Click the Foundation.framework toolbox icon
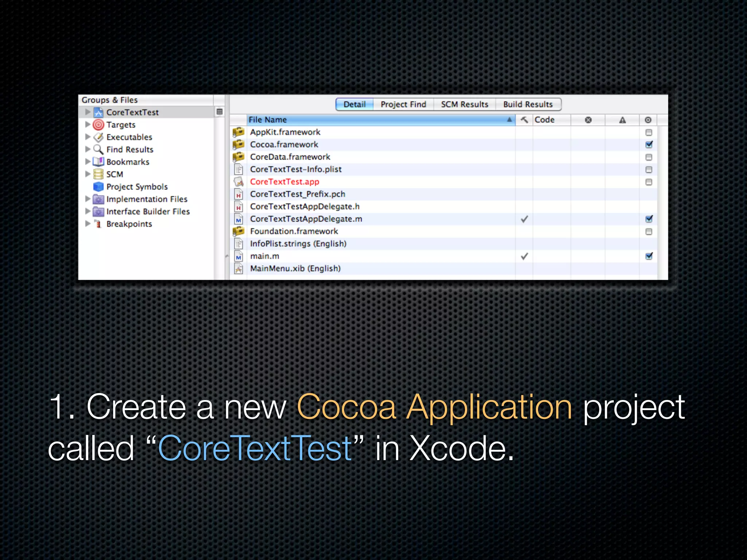Image resolution: width=747 pixels, height=560 pixels. tap(238, 231)
